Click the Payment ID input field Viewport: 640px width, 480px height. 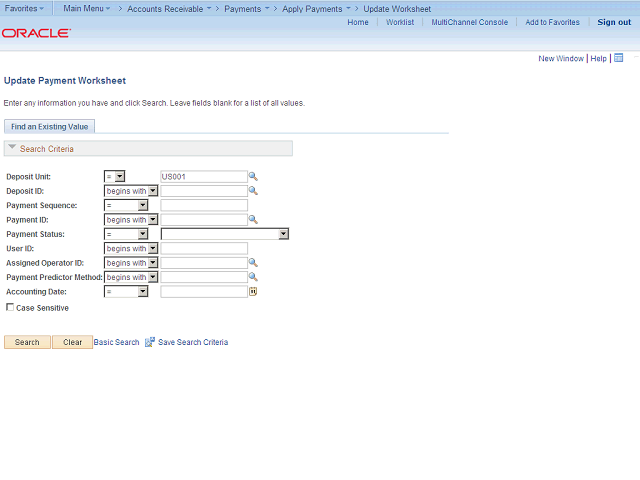204,220
